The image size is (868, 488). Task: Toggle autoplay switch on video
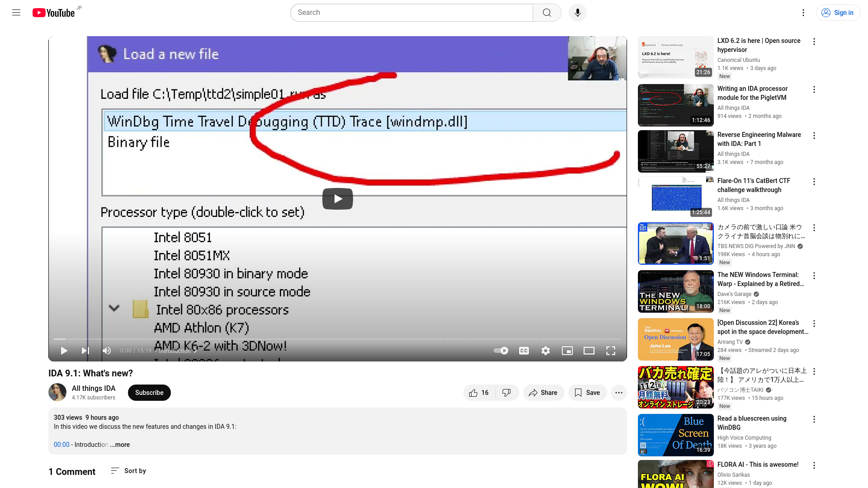tap(501, 350)
